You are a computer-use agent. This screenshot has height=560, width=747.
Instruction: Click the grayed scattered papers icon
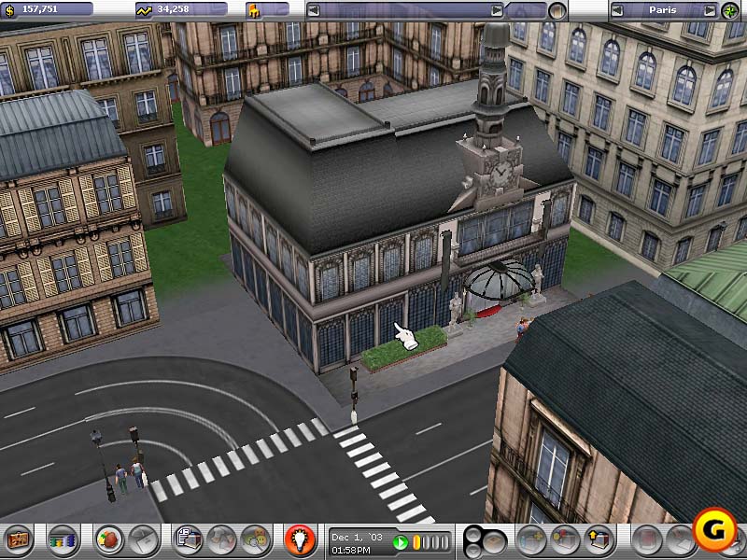point(222,540)
